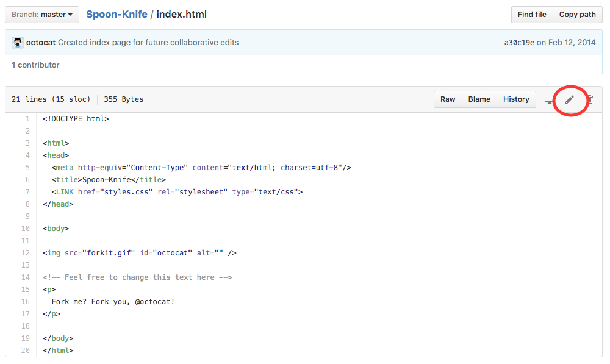This screenshot has width=610, height=364.
Task: Open the Blame view
Action: [479, 99]
